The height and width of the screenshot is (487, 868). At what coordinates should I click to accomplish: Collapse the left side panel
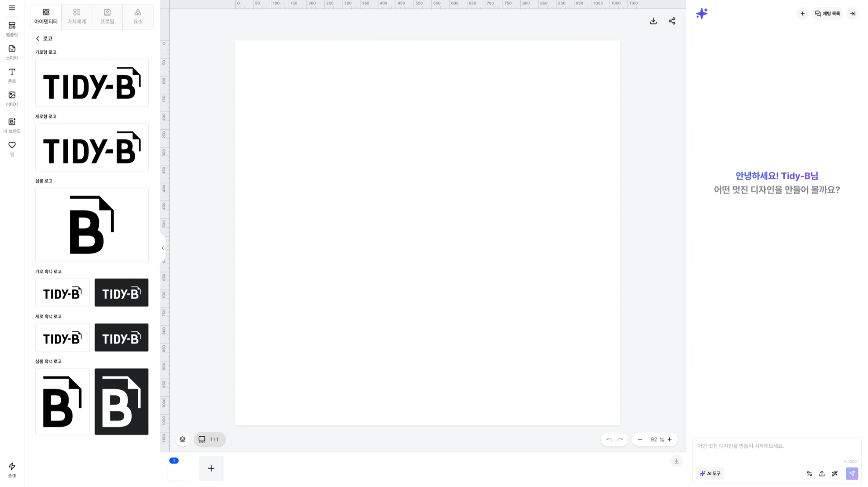point(163,248)
